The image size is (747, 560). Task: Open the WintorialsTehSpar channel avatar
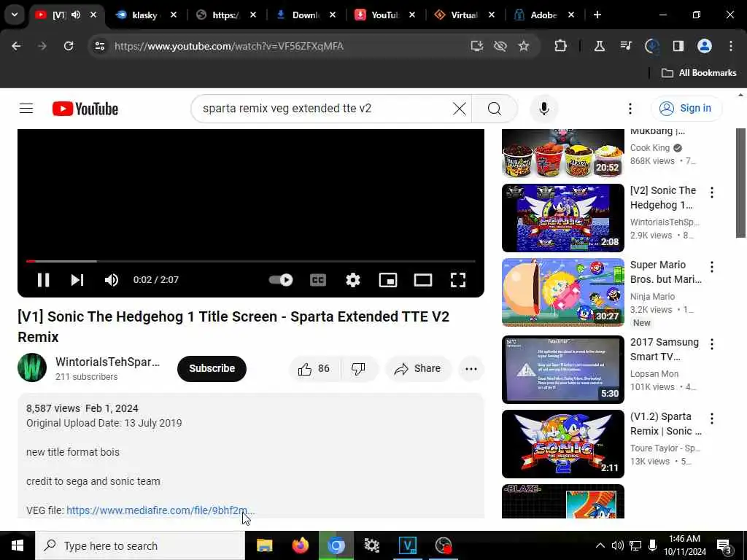click(x=32, y=367)
